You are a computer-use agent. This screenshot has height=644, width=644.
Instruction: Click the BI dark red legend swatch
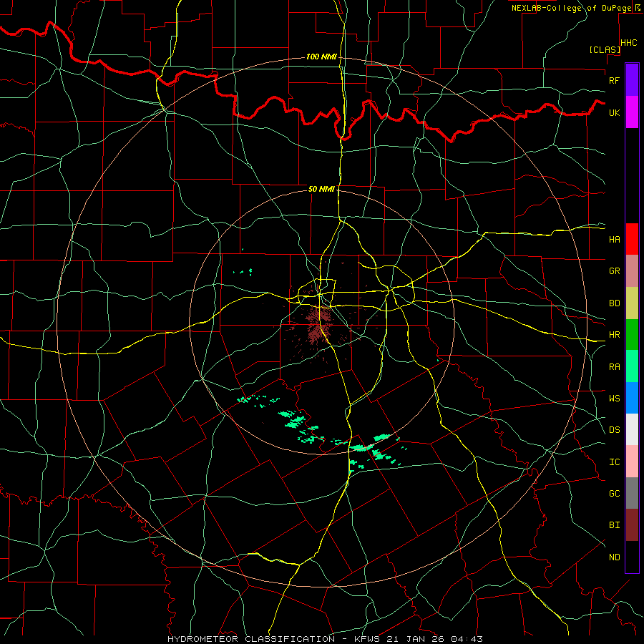(632, 525)
